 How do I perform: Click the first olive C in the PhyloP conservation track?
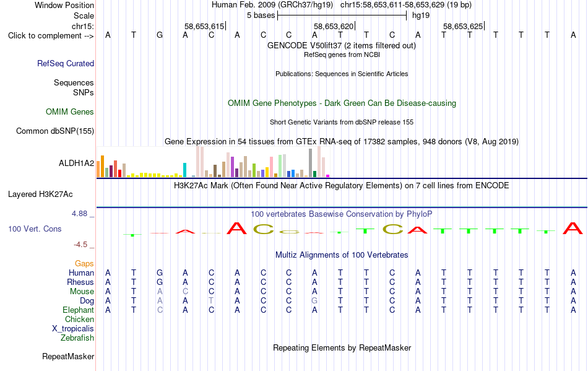click(263, 229)
